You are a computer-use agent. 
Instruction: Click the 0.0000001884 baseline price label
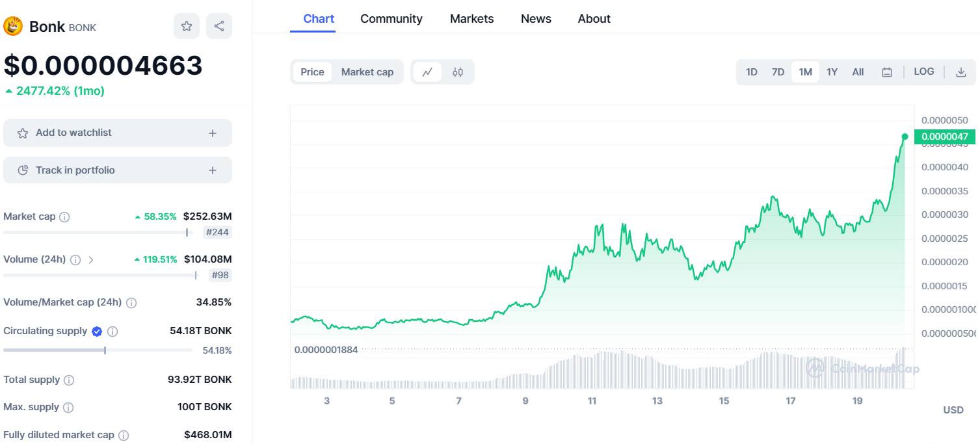[x=326, y=350]
